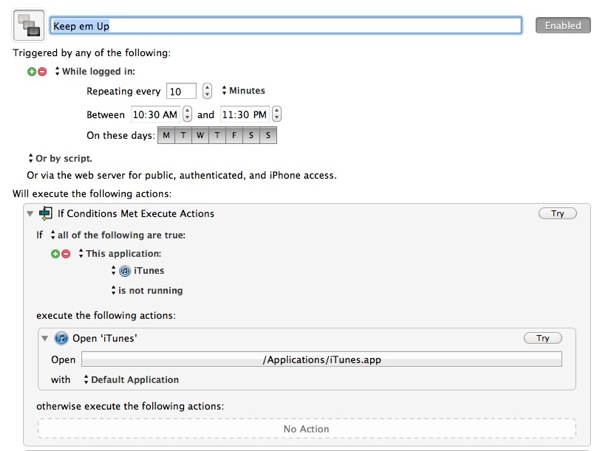
Task: Click 'otherwise execute the following actions:' label
Action: pos(130,406)
